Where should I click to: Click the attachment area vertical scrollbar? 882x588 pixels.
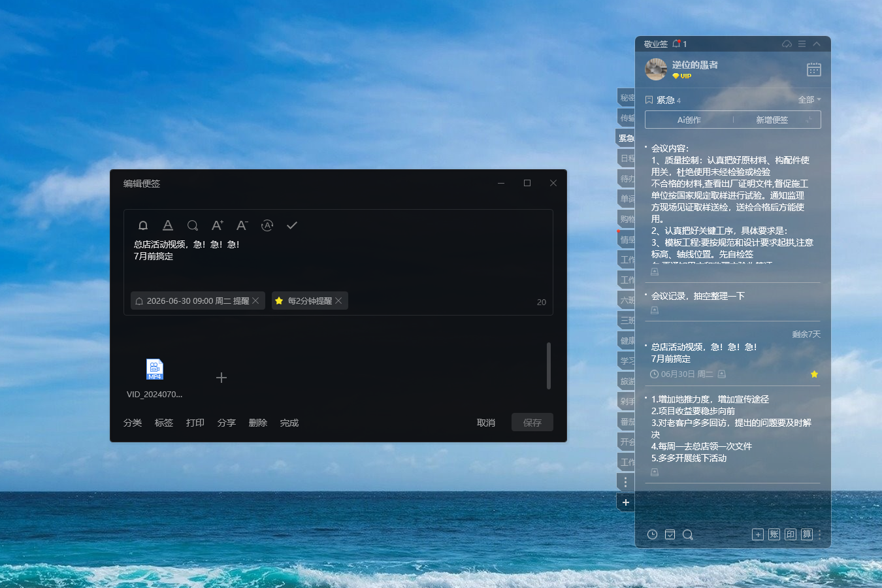pos(549,366)
